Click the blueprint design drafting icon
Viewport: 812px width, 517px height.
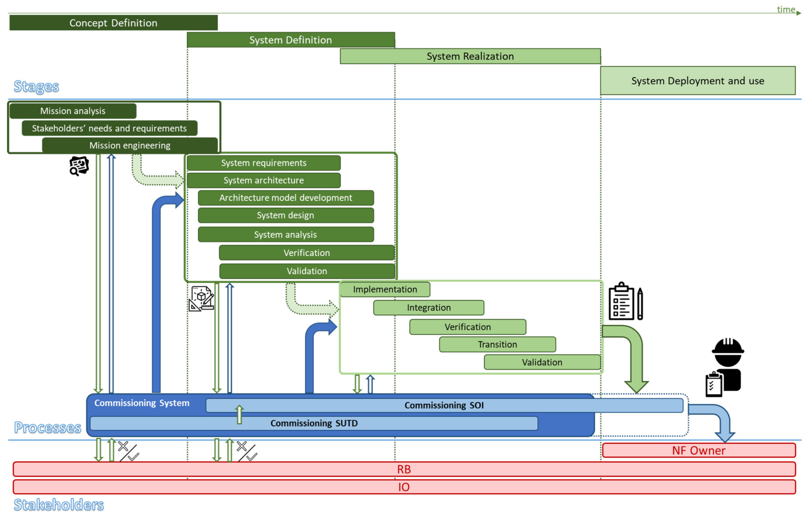coord(201,298)
